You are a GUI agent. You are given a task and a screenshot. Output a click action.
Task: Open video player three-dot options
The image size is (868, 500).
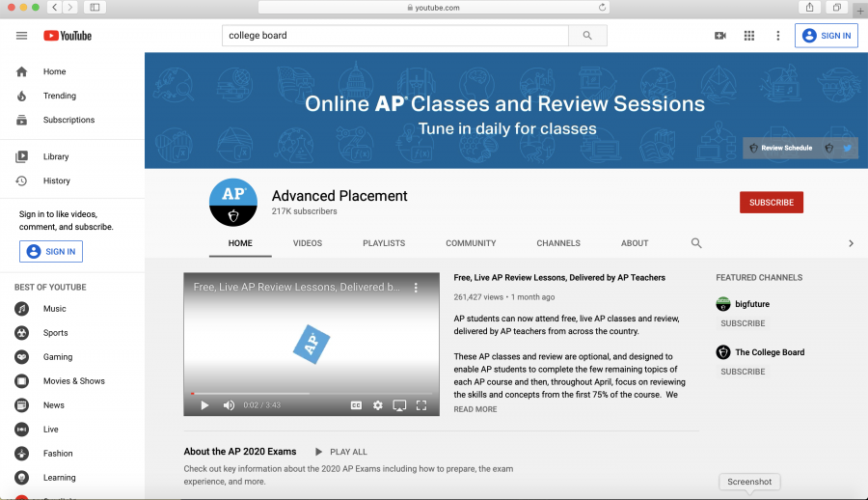coord(416,287)
